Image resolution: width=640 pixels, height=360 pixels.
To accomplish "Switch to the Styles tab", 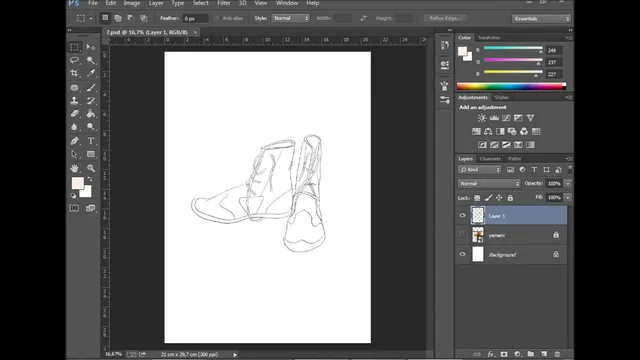I will [x=501, y=98].
